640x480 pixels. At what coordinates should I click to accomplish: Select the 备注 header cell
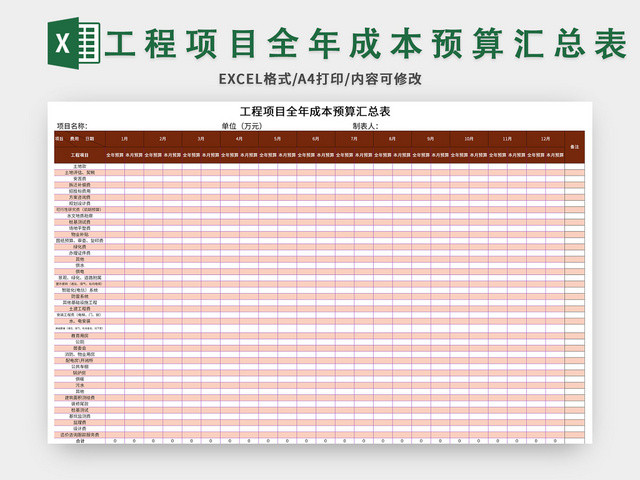[575, 147]
